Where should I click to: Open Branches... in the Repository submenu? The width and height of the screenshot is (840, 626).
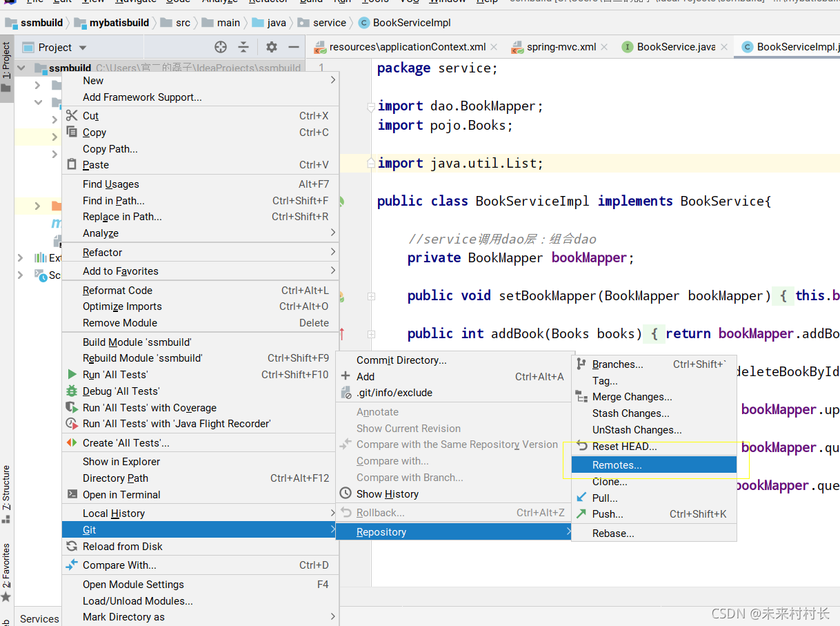pos(654,364)
